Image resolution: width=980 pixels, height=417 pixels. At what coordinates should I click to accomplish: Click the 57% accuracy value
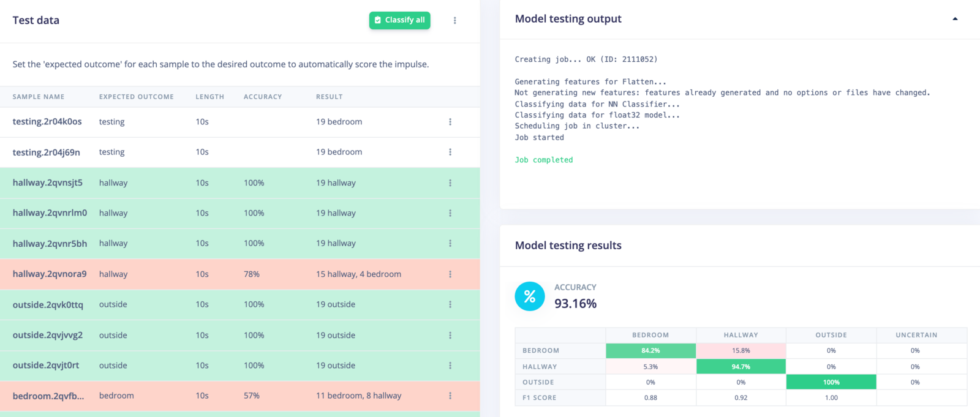[x=252, y=396]
